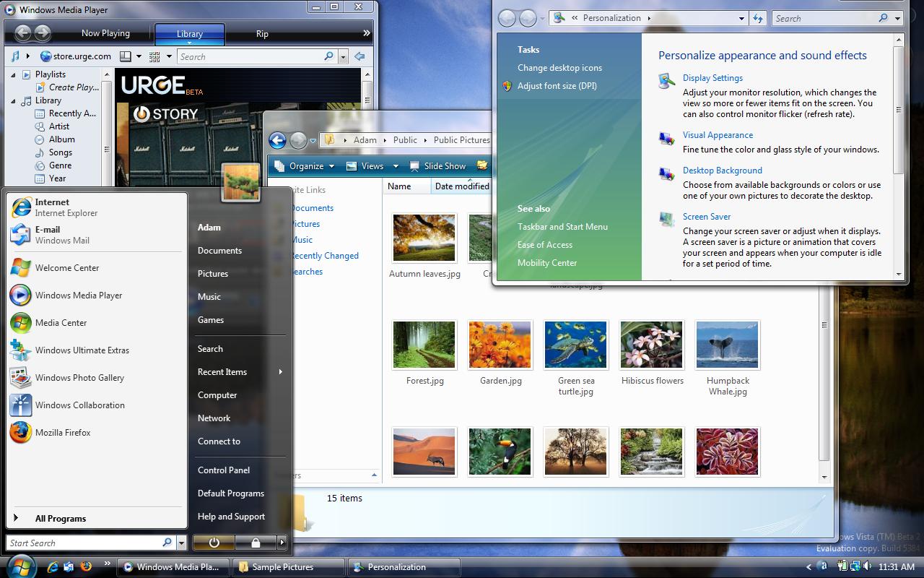Switch to Sample Pictures taskbar button

(289, 567)
